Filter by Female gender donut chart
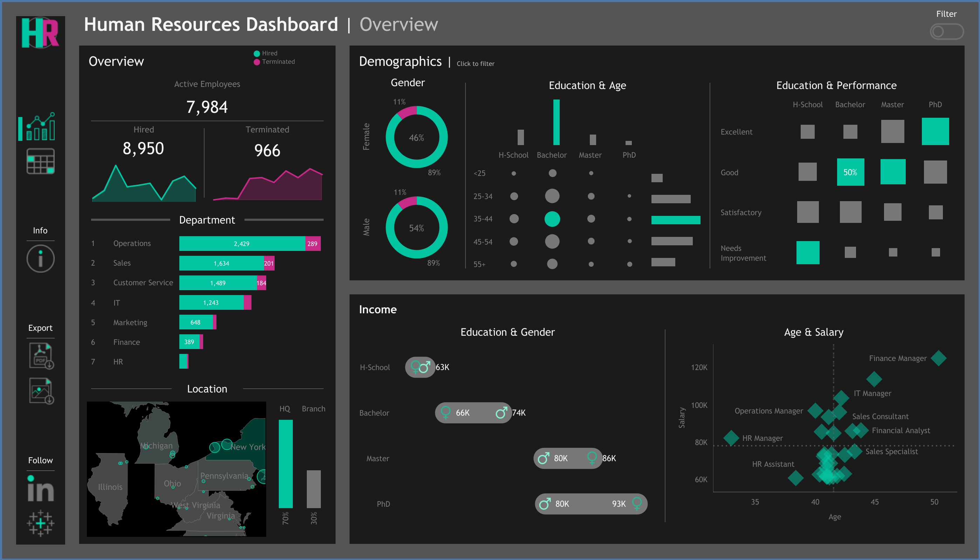Image resolution: width=980 pixels, height=560 pixels. (416, 137)
